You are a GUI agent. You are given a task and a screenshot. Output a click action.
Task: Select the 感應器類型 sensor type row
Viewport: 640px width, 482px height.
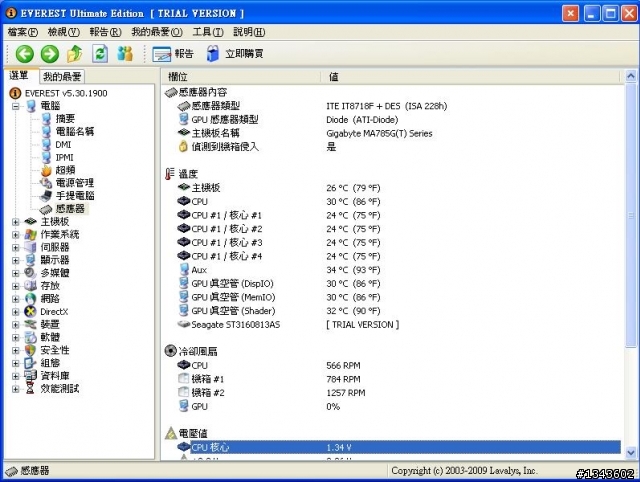pos(392,106)
